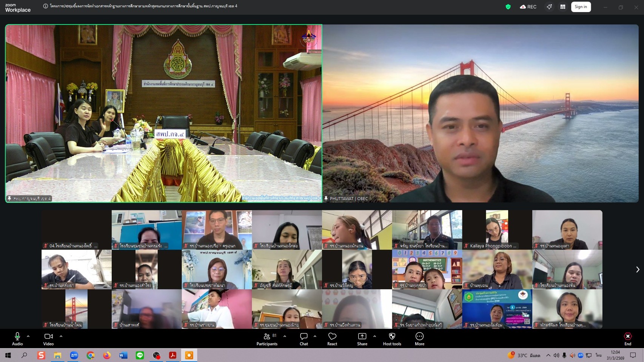Expand the audio options arrow

[x=28, y=336]
